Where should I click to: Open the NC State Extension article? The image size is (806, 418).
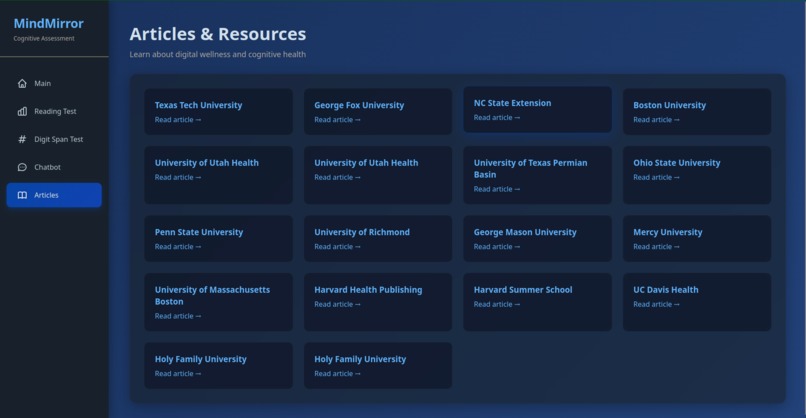point(538,110)
